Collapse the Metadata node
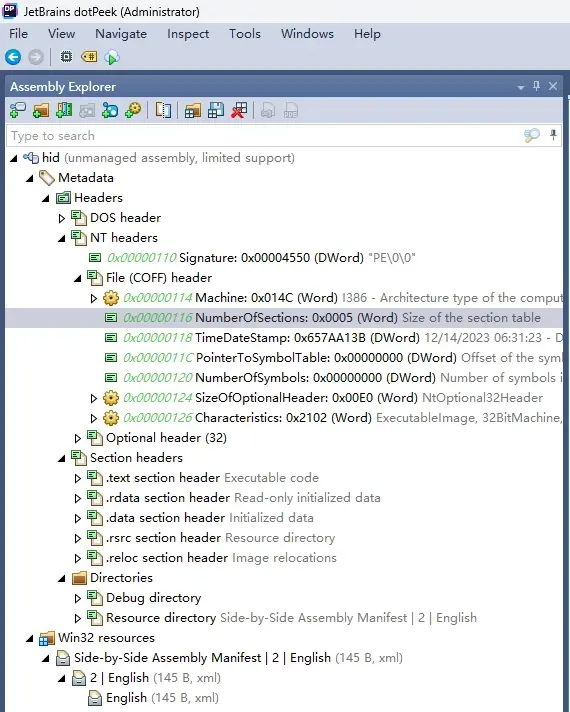Screen dimensions: 570x712 [30, 178]
